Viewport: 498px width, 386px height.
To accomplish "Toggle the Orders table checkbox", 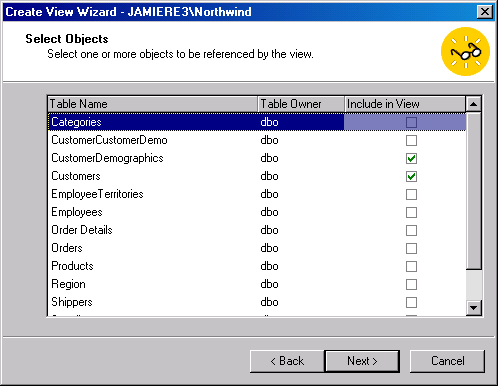I will [411, 248].
